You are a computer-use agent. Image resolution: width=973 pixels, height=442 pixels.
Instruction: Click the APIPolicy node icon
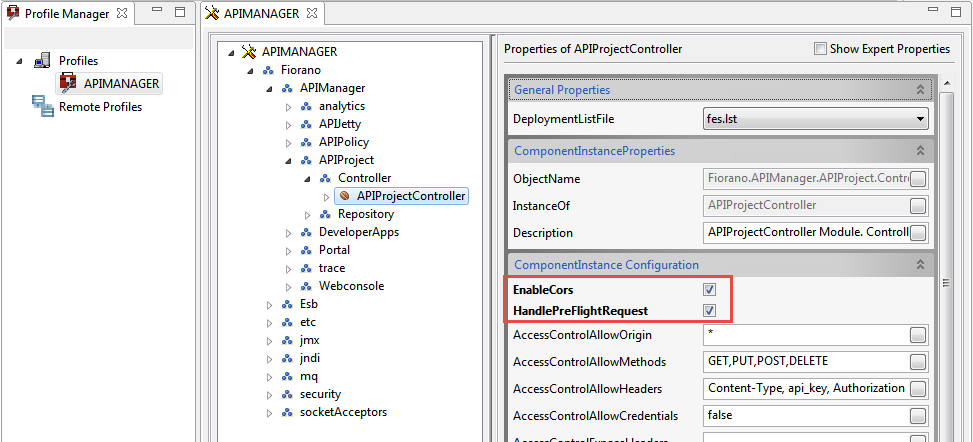[x=306, y=142]
